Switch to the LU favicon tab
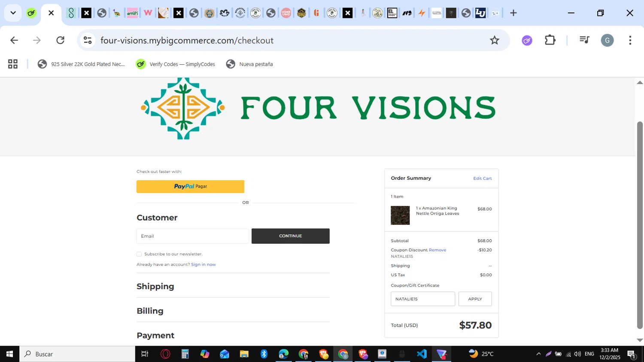This screenshot has height=362, width=644. [x=480, y=13]
